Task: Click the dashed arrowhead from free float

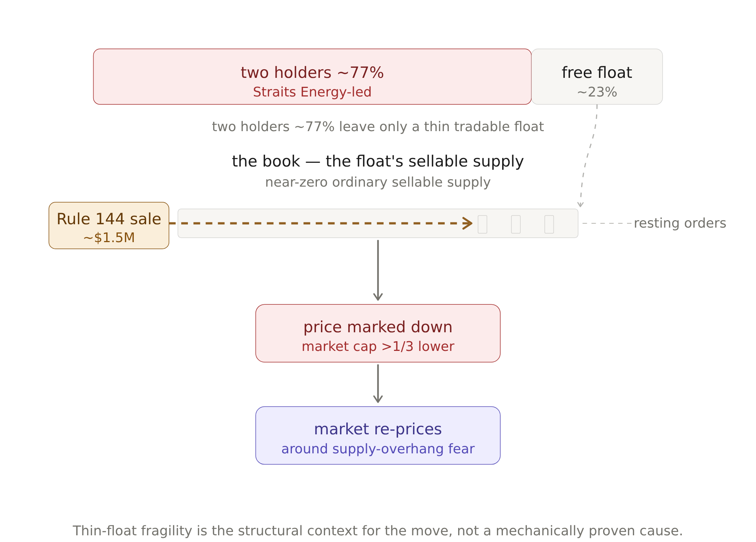Action: pos(580,205)
